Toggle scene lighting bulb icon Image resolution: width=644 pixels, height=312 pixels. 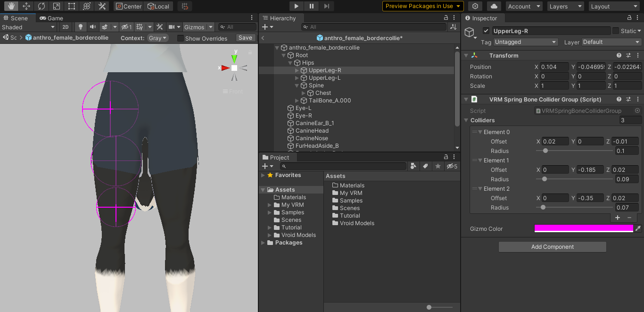coord(81,27)
